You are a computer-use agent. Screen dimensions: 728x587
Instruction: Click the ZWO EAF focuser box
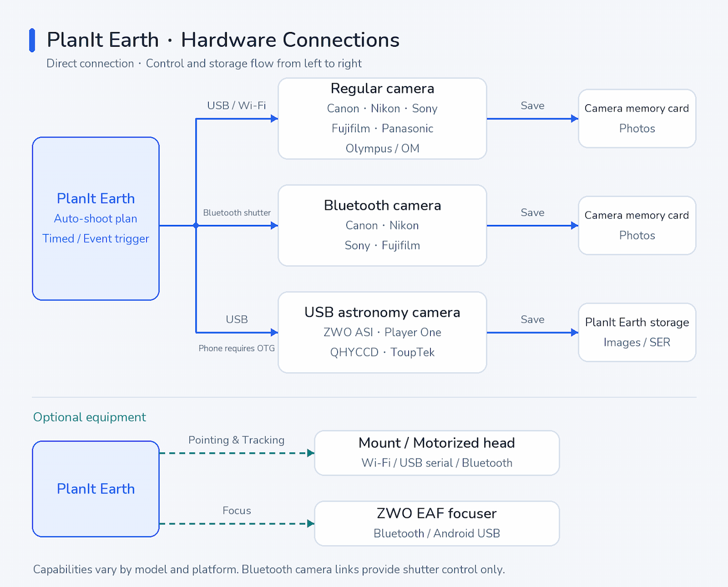click(437, 523)
